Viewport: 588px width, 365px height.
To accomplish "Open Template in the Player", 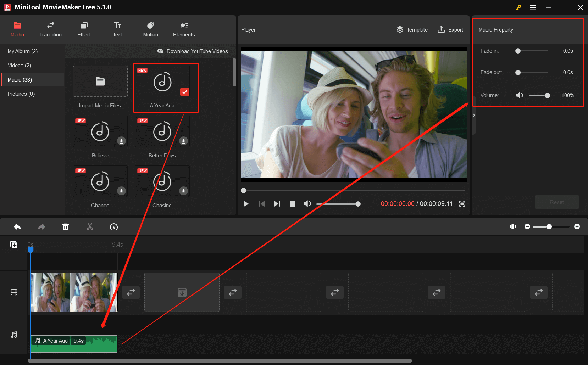I will [412, 30].
